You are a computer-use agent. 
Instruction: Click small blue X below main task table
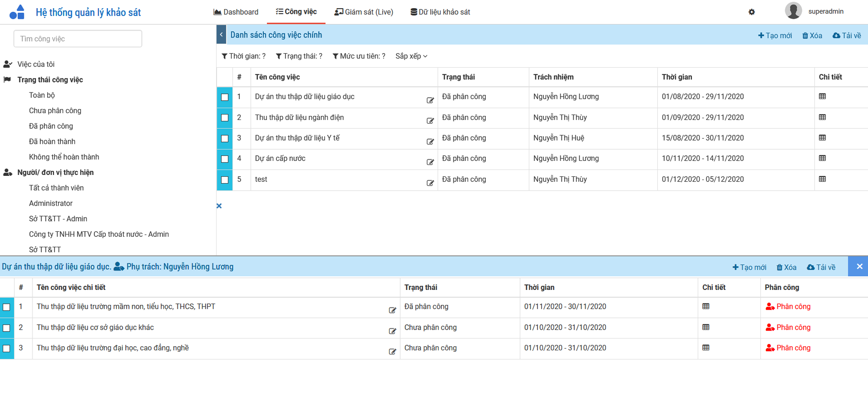[x=219, y=206]
